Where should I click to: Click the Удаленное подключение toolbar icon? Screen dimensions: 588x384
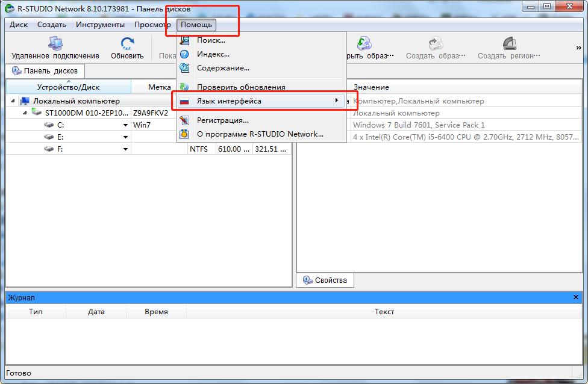55,44
